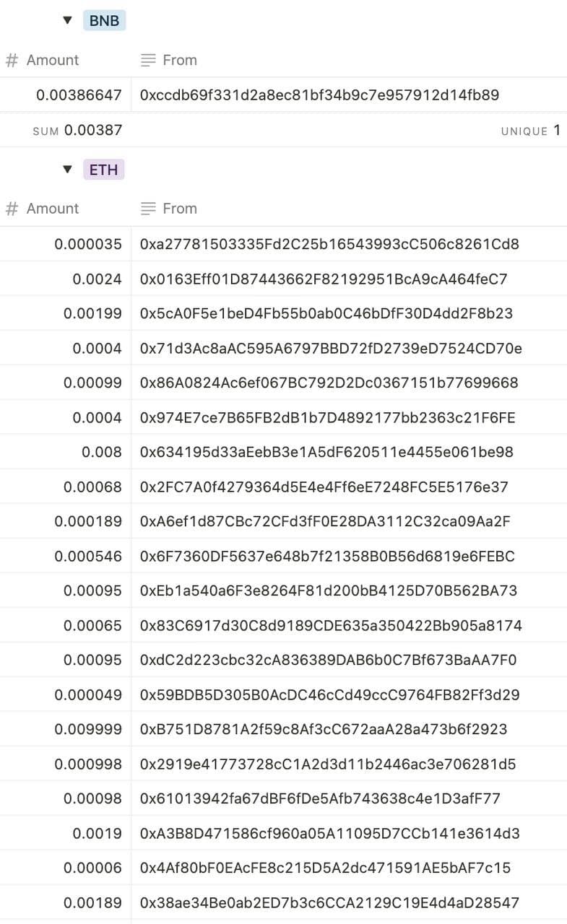The image size is (567, 924).
Task: Click the text icon in ETH From header
Action: [148, 209]
